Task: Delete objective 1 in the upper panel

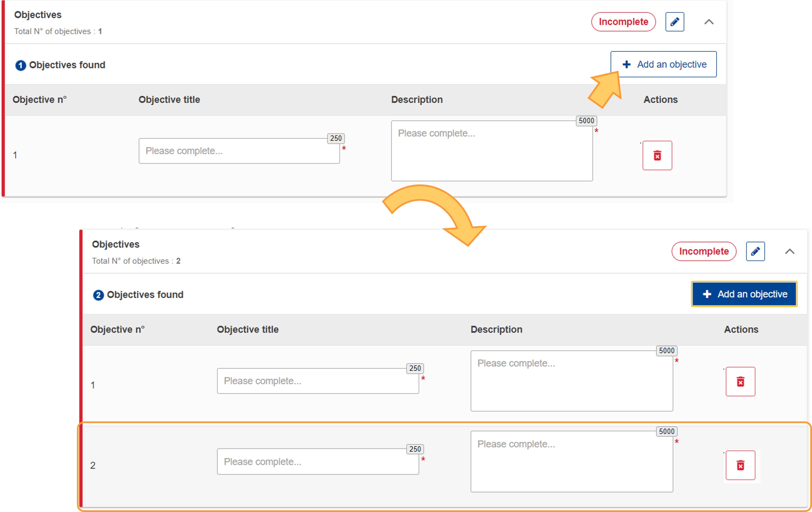Action: click(657, 155)
